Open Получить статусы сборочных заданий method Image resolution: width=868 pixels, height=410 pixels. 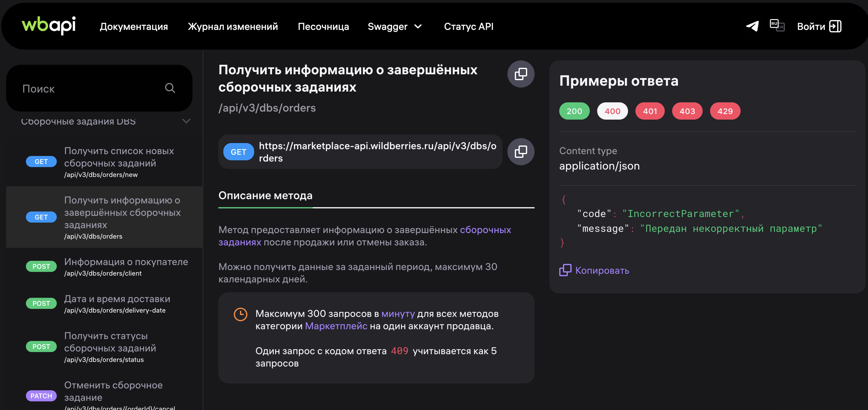click(x=105, y=347)
